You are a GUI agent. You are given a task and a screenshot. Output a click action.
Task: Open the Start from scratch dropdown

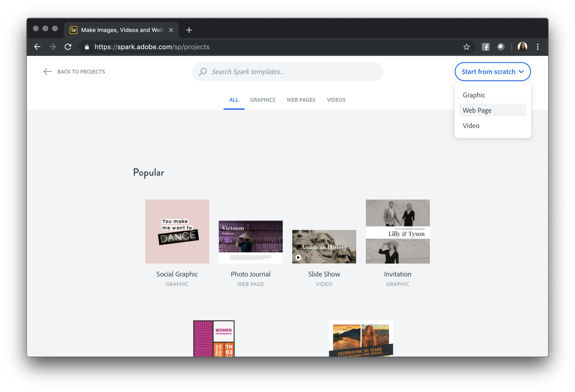pyautogui.click(x=492, y=72)
